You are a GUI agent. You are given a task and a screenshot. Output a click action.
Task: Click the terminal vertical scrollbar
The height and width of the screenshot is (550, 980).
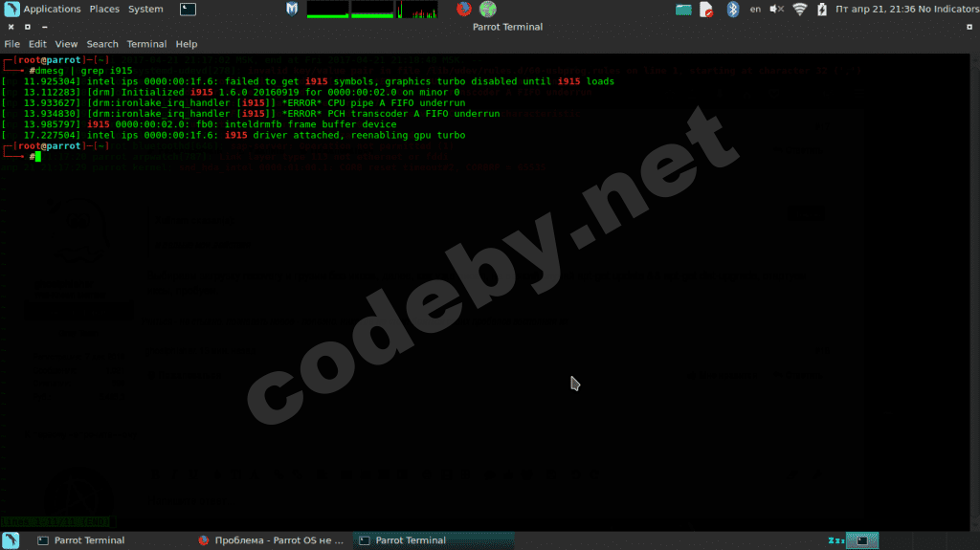click(x=974, y=292)
